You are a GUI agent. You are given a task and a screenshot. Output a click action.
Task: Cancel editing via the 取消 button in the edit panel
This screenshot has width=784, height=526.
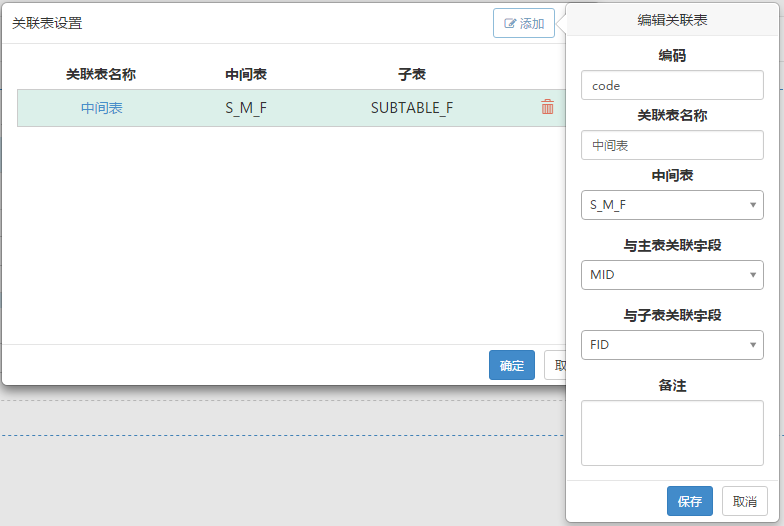click(744, 501)
